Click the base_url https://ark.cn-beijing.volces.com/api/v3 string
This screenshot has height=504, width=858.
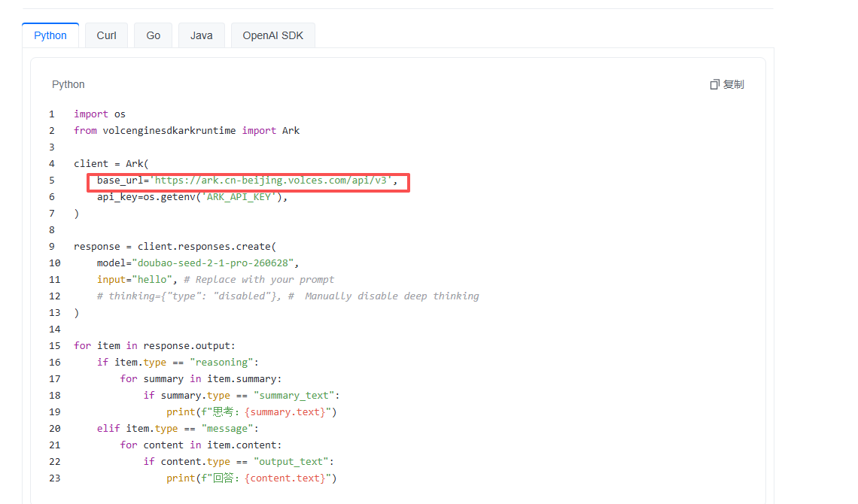tap(272, 180)
